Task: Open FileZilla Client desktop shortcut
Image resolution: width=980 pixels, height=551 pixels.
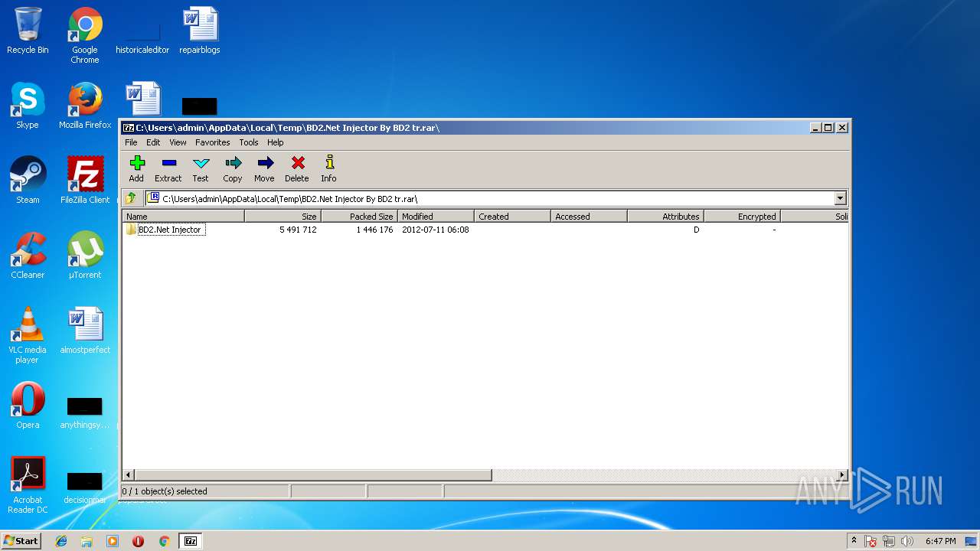Action: click(x=85, y=181)
